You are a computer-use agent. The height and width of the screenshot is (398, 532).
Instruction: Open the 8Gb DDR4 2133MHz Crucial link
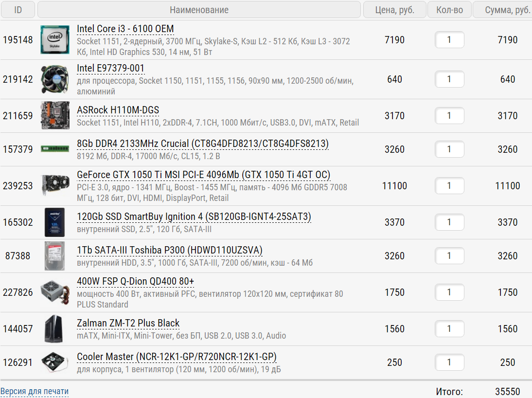(203, 144)
